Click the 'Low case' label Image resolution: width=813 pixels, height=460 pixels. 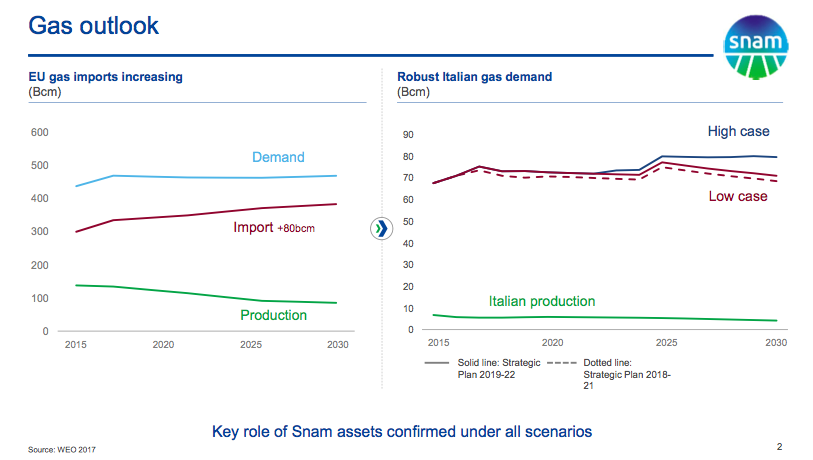pyautogui.click(x=738, y=196)
